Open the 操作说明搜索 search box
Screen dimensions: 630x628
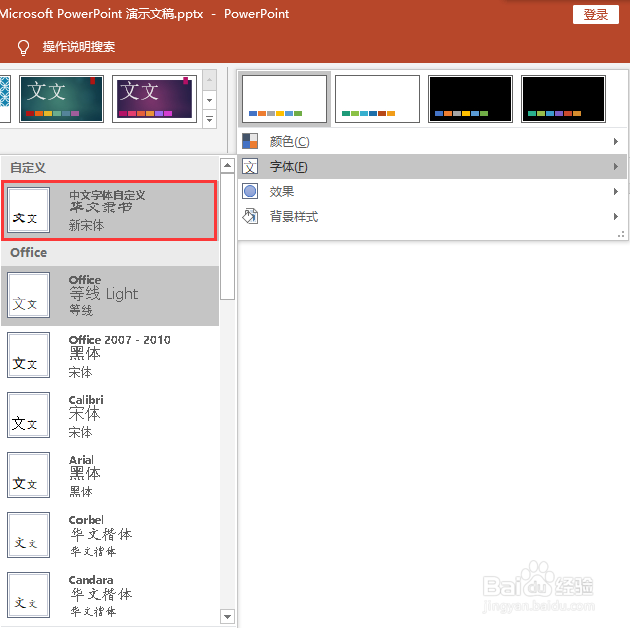click(79, 47)
